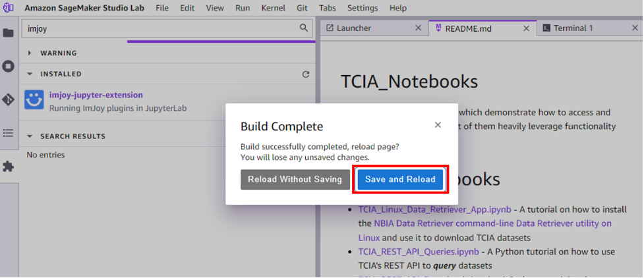Open the Tabs menu
This screenshot has width=644, height=278.
tap(328, 8)
